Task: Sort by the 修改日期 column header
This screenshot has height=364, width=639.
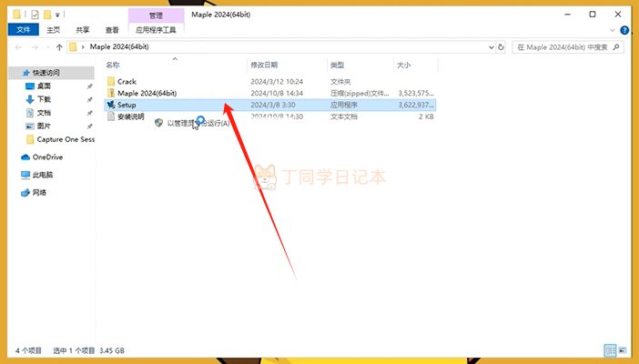Action: coord(264,65)
